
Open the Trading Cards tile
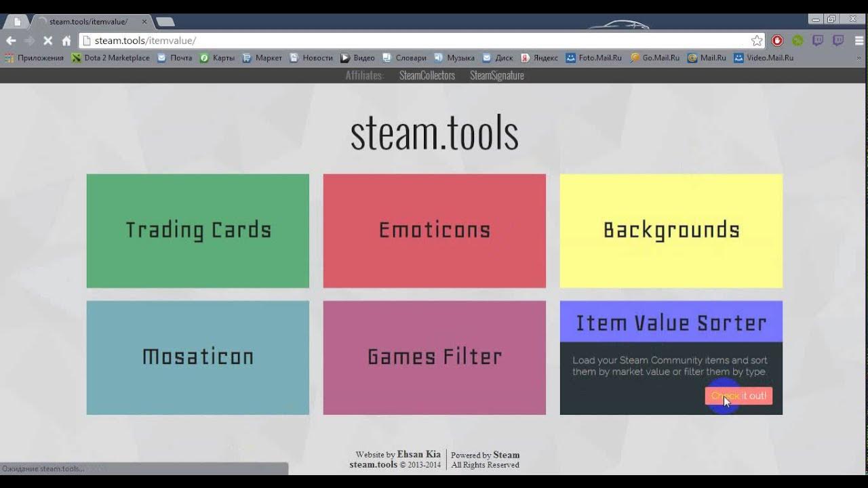click(198, 230)
